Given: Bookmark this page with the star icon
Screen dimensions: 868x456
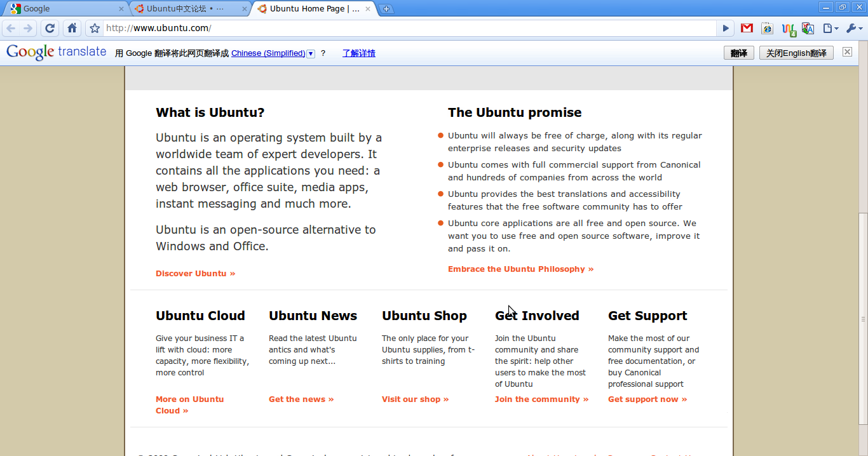Looking at the screenshot, I should [95, 28].
